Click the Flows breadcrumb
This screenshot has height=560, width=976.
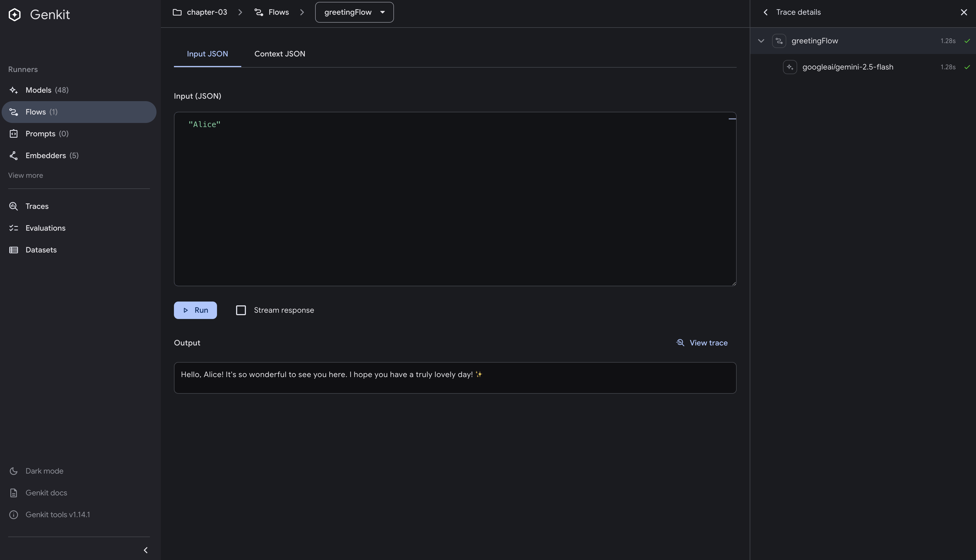point(272,12)
